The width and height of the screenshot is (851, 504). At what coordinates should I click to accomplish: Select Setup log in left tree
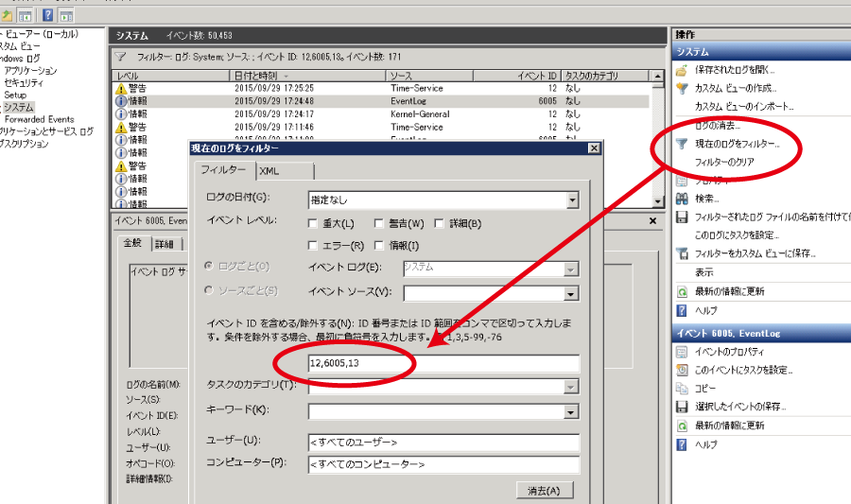[14, 95]
